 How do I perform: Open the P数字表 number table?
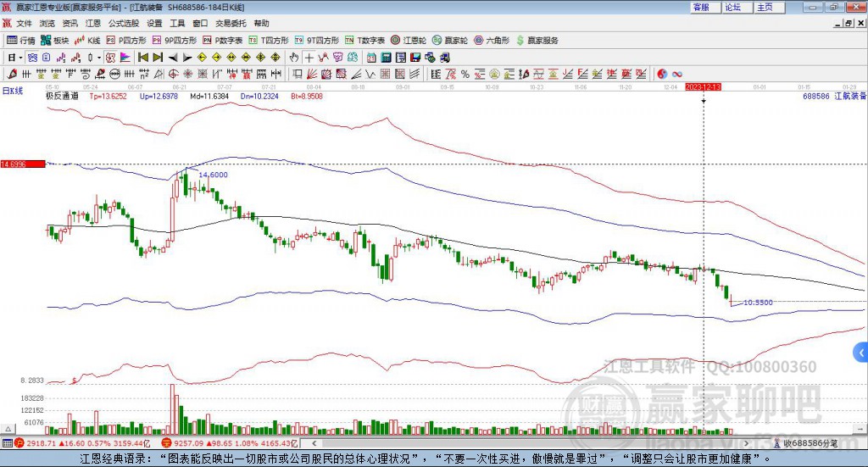[x=223, y=41]
